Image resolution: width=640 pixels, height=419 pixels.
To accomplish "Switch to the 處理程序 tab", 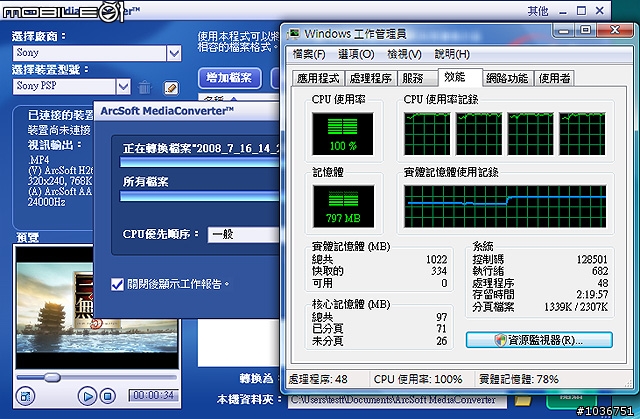I will [371, 78].
